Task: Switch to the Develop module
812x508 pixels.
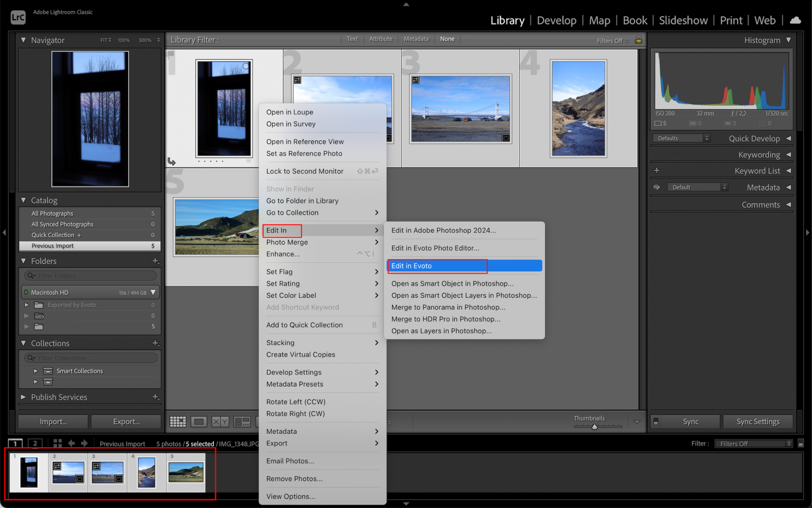Action: click(557, 20)
